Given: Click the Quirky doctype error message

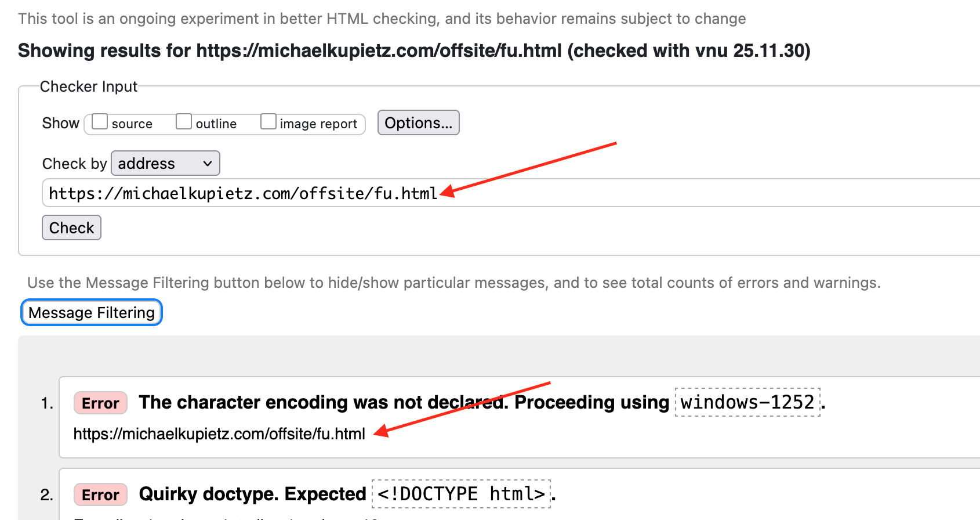Looking at the screenshot, I should click(252, 494).
